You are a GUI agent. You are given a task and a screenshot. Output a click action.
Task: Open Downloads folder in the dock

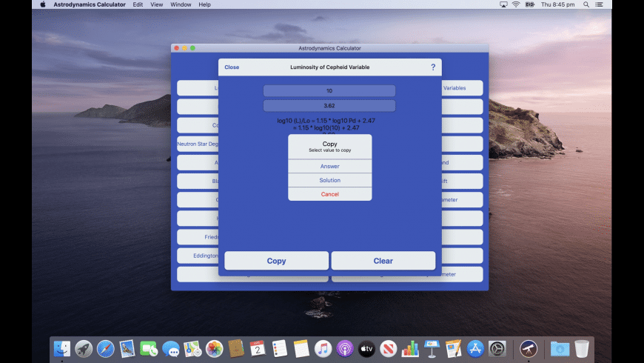pos(560,349)
